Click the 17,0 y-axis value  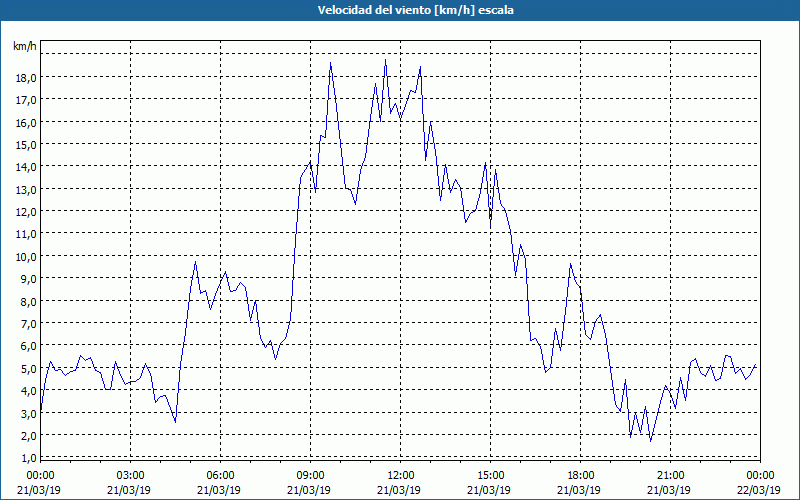click(26, 100)
